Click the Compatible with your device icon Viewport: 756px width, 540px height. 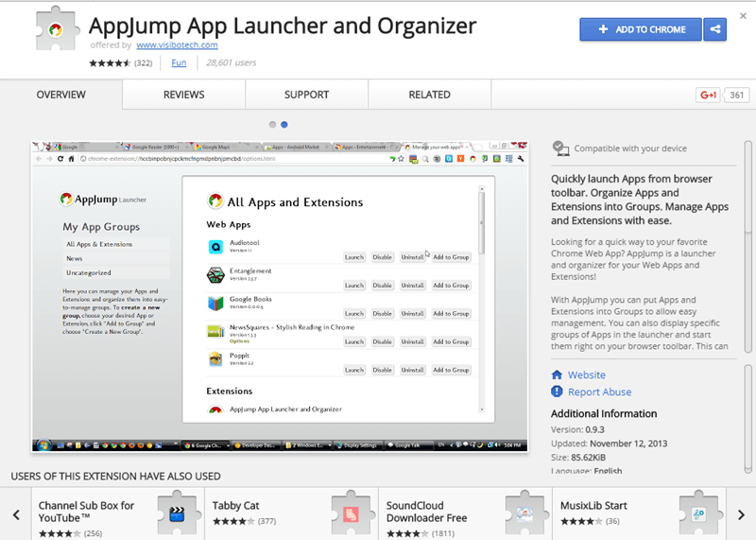pyautogui.click(x=560, y=148)
